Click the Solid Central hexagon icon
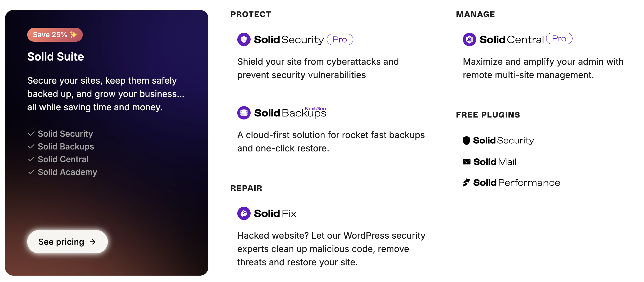The image size is (644, 282). (469, 39)
